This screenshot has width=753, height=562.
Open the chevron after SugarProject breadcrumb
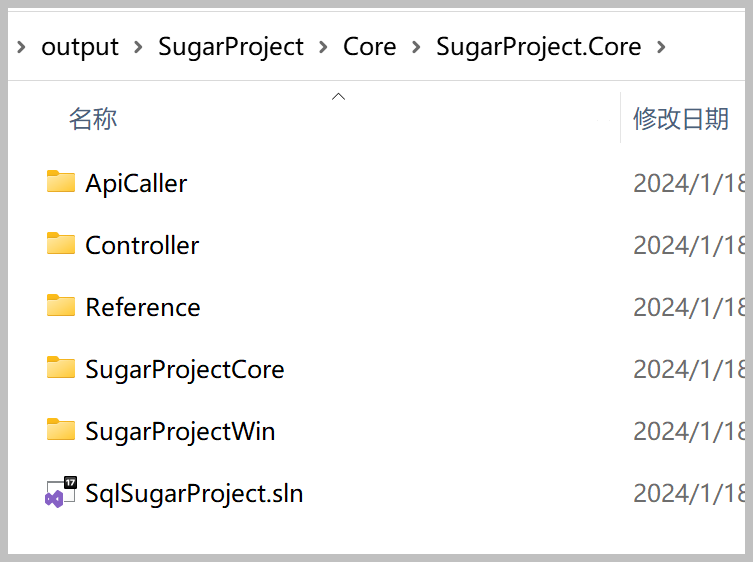coord(323,47)
